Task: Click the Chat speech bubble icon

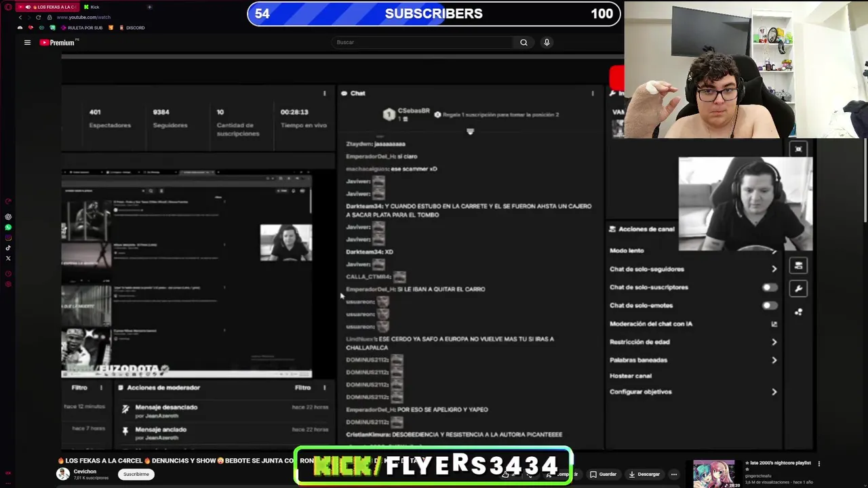Action: (344, 94)
